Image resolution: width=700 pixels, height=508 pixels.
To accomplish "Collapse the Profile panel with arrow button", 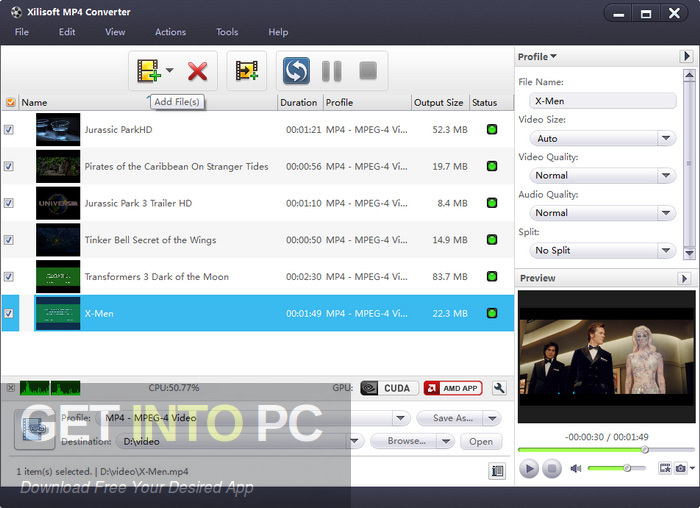I will [x=687, y=57].
